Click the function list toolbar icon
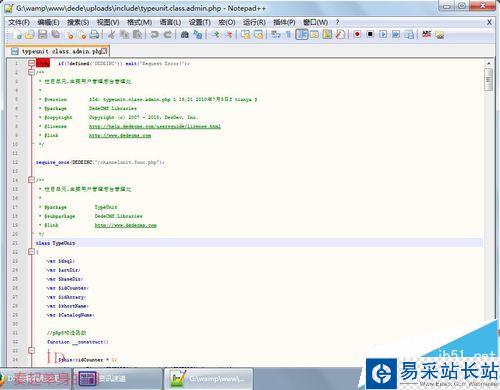Screen dimensions: 500x390 point(340,34)
